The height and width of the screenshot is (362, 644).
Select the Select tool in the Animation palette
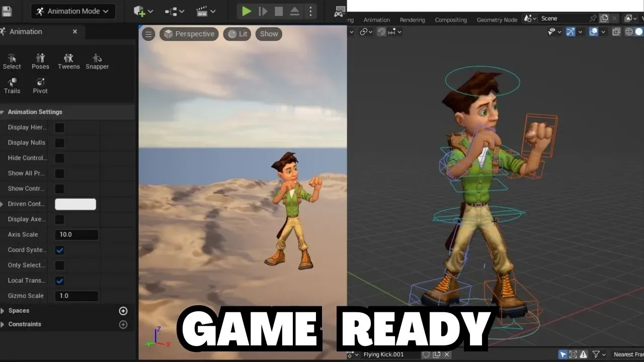12,60
